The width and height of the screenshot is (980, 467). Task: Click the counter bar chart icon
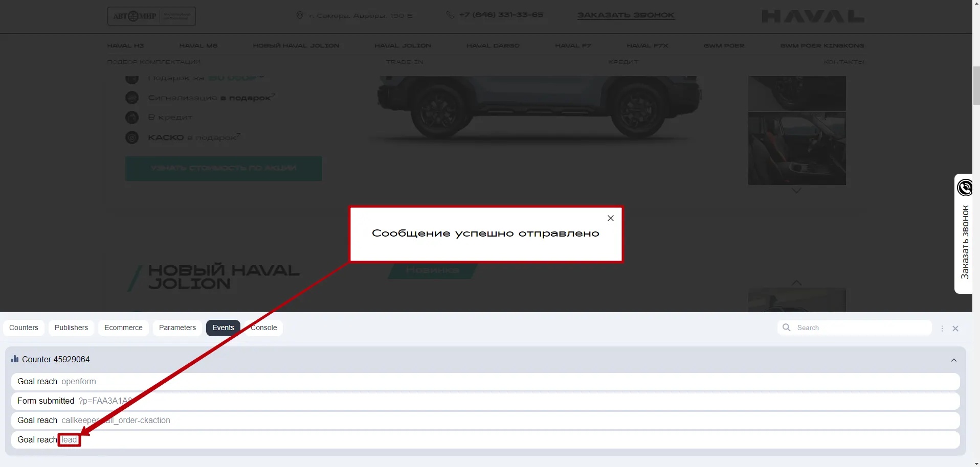[x=15, y=359]
